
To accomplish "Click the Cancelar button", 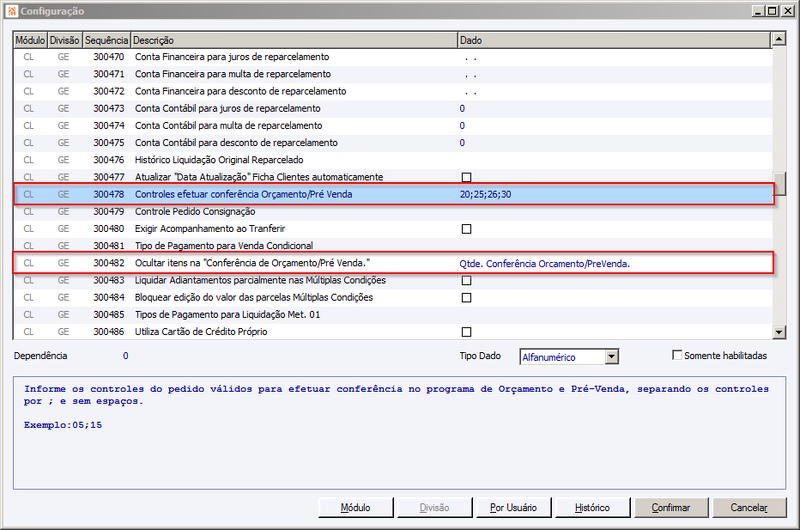I will (749, 508).
